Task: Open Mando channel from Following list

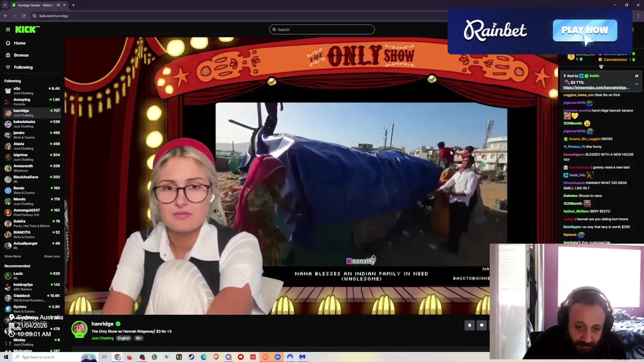Action: coord(32,201)
